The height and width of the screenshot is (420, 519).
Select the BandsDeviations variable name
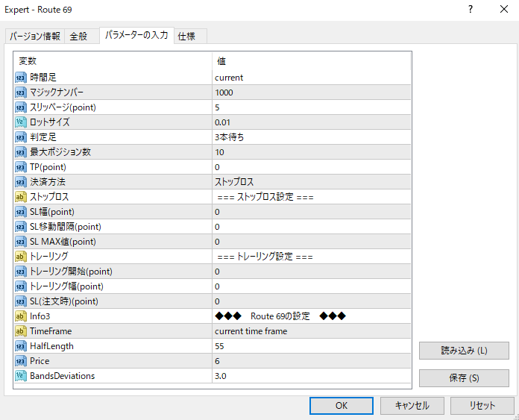click(62, 376)
